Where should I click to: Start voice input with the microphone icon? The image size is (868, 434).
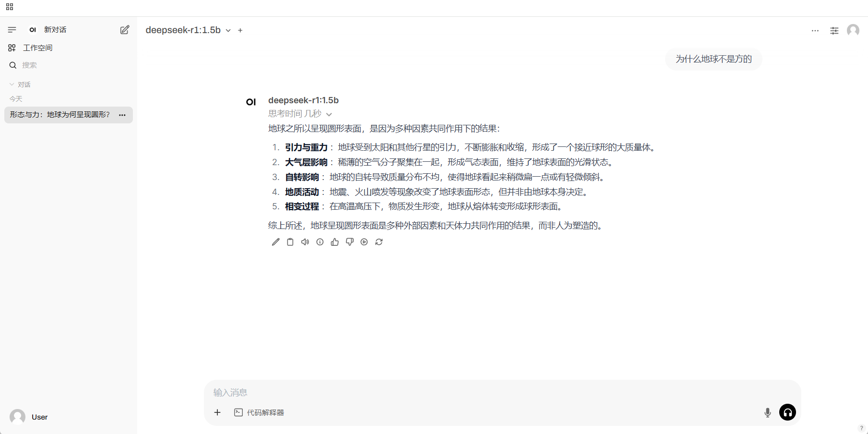coord(768,412)
